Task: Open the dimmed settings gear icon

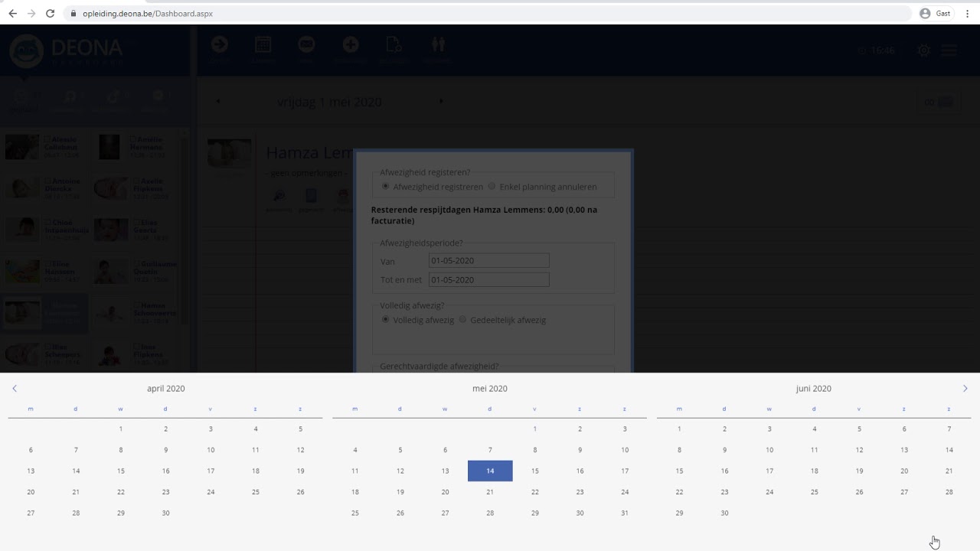Action: [x=924, y=51]
